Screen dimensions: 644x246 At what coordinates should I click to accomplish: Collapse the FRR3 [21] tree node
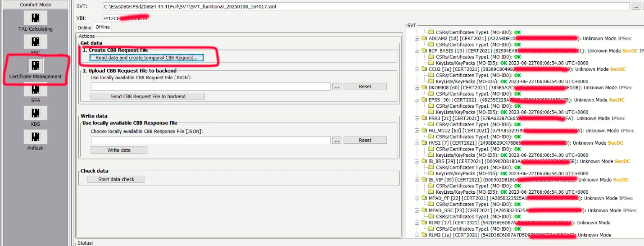[417, 118]
